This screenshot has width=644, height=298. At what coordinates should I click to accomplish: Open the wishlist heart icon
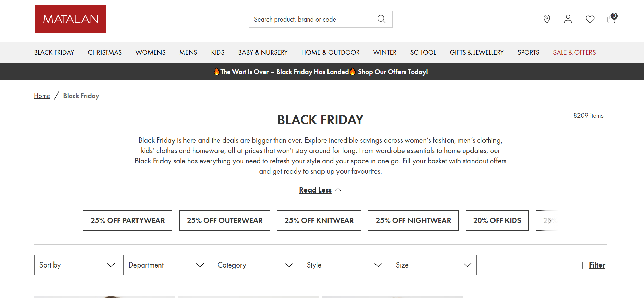(590, 19)
